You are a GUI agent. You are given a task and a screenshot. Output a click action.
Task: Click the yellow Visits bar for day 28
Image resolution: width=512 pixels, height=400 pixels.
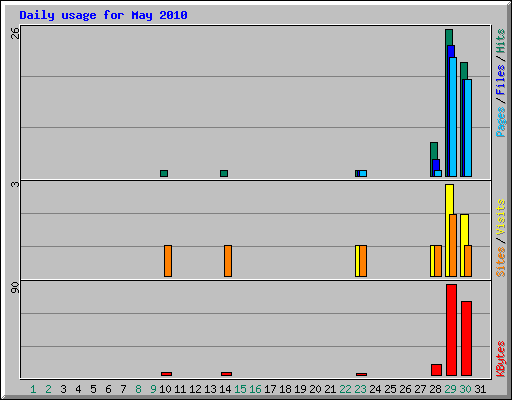(x=432, y=261)
